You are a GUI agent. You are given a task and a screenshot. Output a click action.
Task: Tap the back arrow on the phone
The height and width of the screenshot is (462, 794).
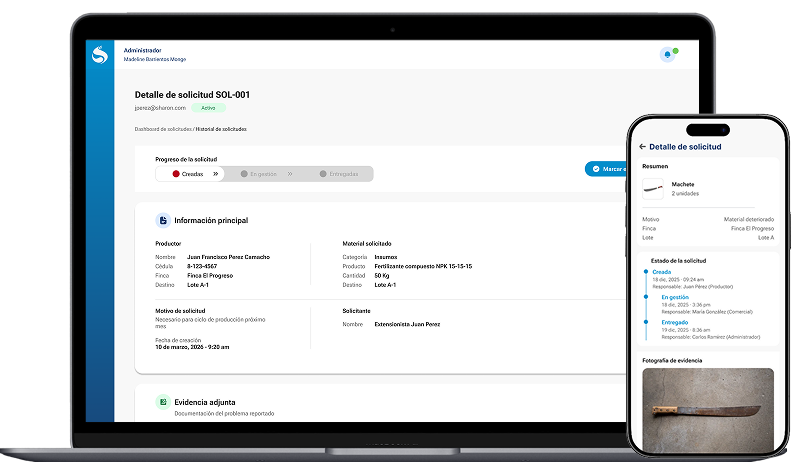point(642,146)
